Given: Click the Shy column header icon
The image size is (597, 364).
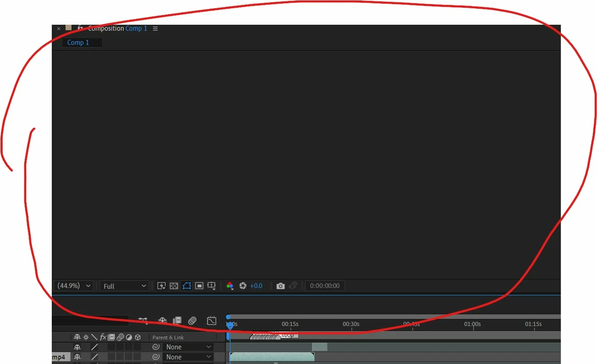Looking at the screenshot, I should click(77, 337).
